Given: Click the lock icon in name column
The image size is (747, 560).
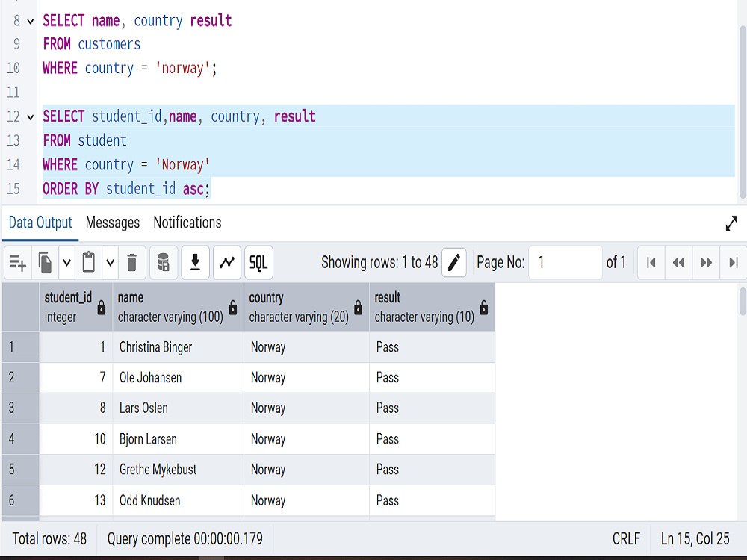Looking at the screenshot, I should coord(233,308).
